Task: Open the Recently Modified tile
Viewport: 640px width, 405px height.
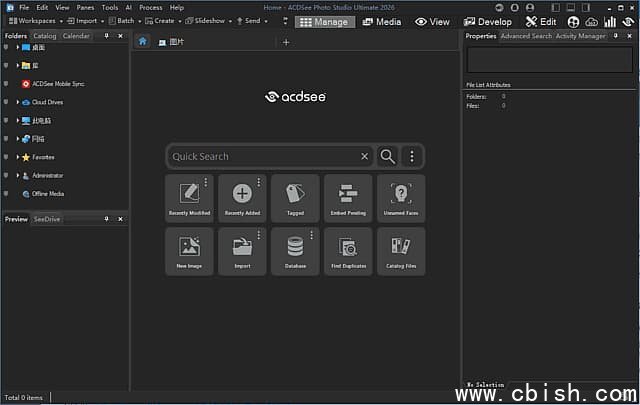Action: coord(189,198)
